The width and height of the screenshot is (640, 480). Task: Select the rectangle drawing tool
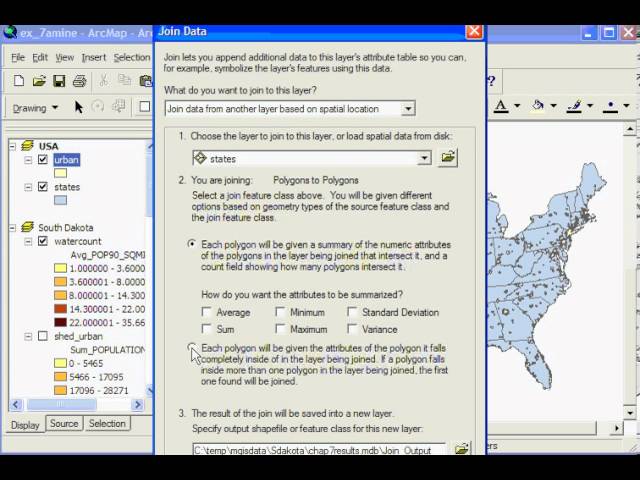(144, 107)
